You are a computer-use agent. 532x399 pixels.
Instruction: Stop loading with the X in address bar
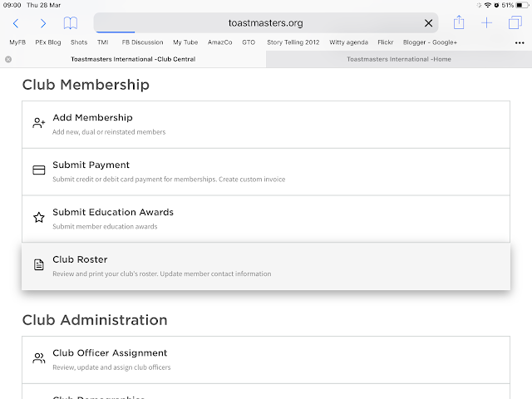point(429,23)
